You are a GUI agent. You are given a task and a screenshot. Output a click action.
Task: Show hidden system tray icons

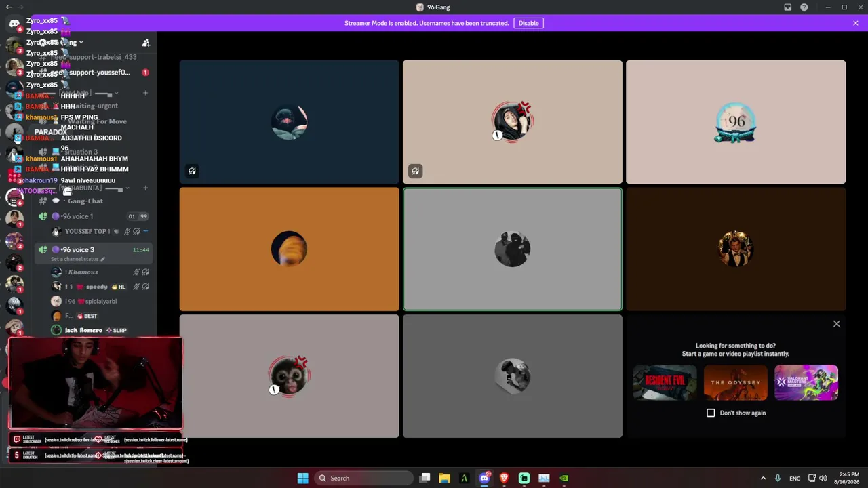point(763,478)
